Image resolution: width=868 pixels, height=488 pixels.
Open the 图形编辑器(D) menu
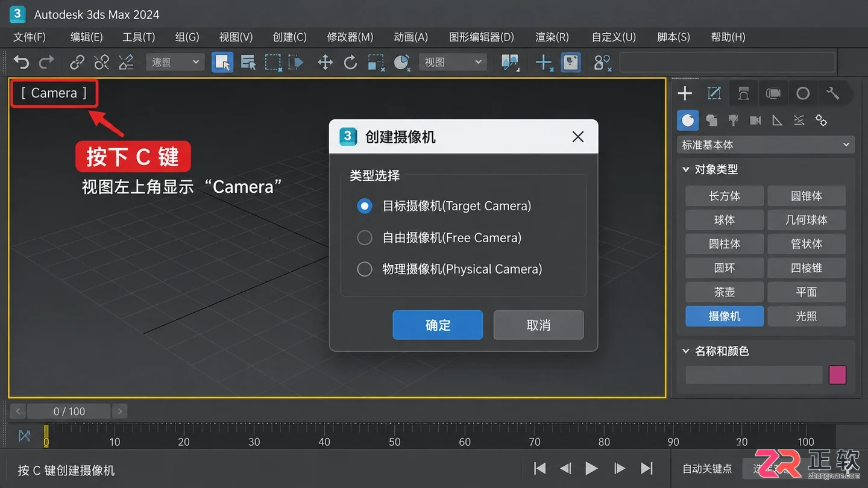pyautogui.click(x=482, y=37)
